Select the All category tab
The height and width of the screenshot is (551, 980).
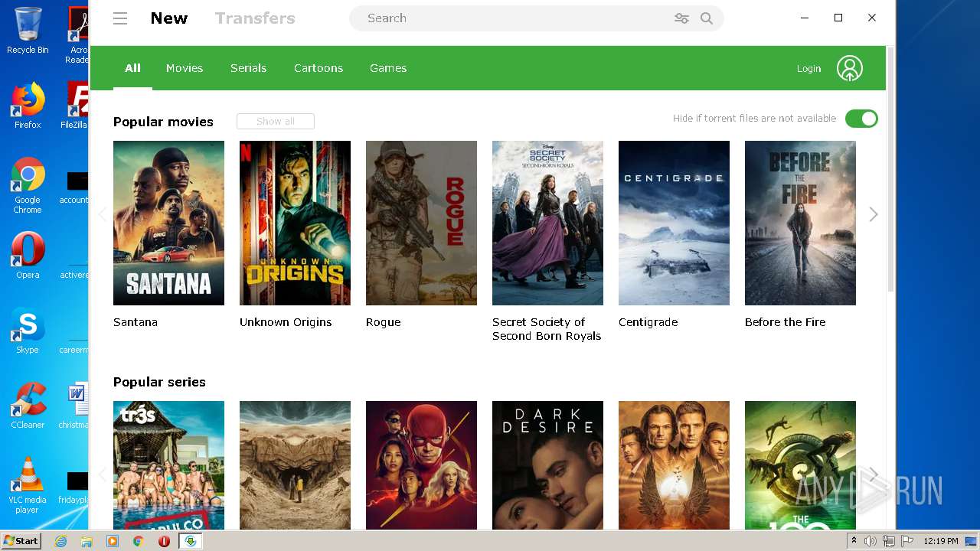click(x=132, y=68)
